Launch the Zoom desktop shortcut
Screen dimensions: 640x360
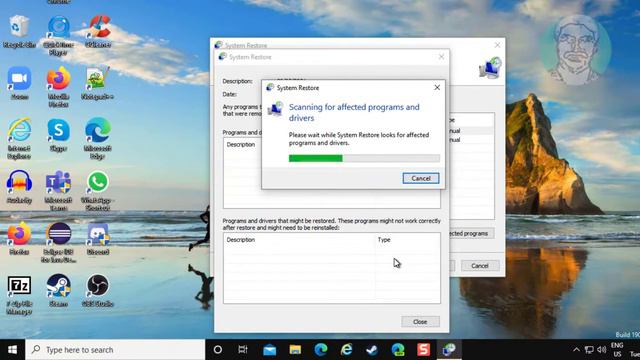19,83
